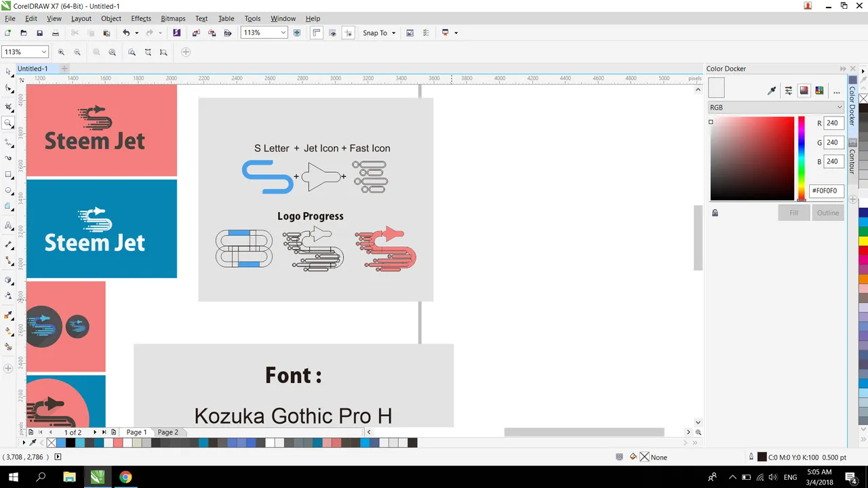Click the Zoom In icon
Viewport: 868px width, 488px height.
(61, 52)
